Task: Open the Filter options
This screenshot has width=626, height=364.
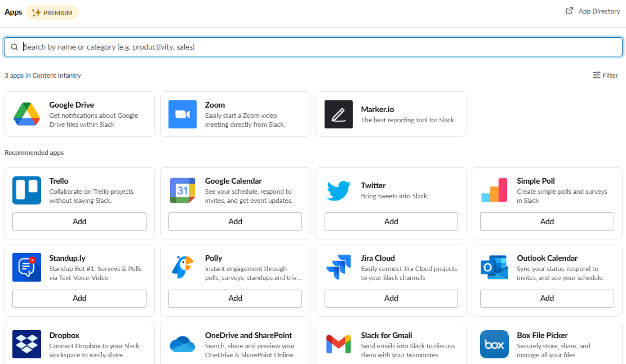Action: (605, 75)
